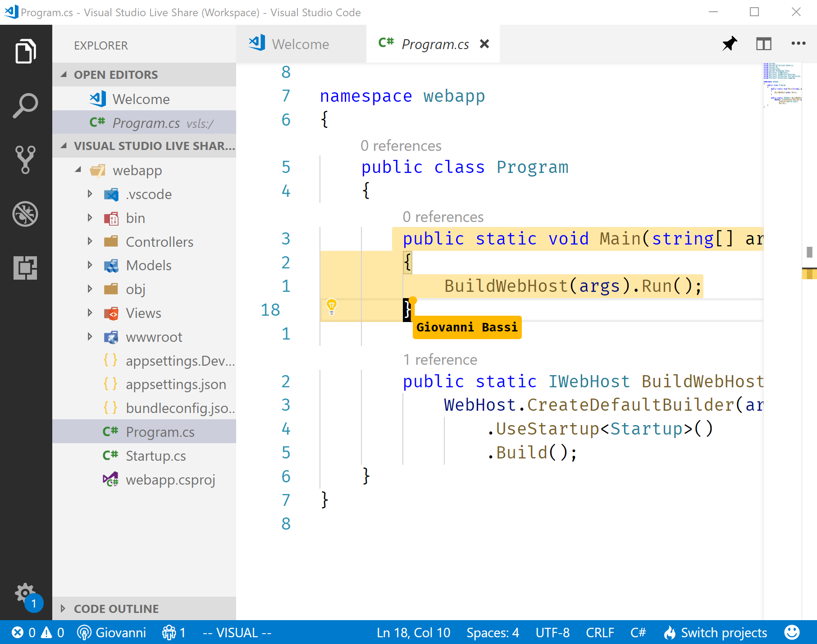Expand the Views folder
817x644 pixels.
point(90,313)
